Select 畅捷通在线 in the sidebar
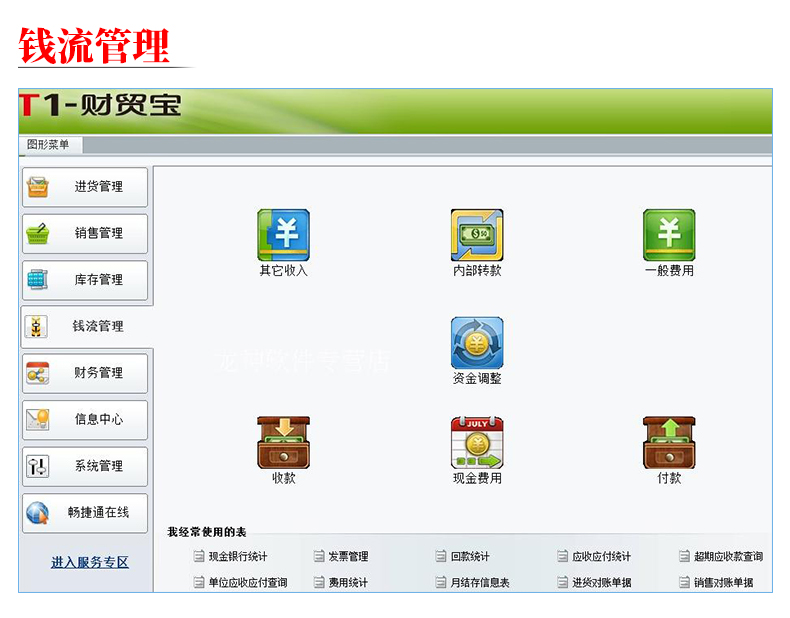 point(85,513)
